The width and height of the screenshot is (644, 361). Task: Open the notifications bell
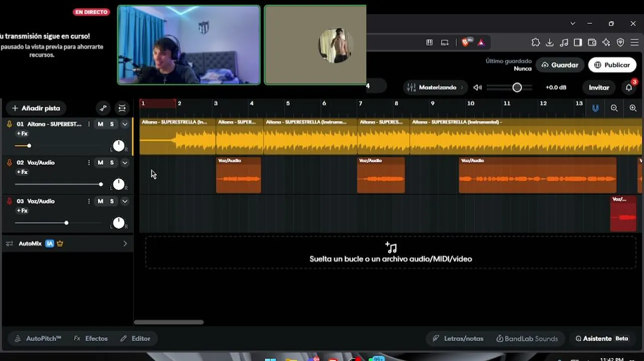[629, 87]
